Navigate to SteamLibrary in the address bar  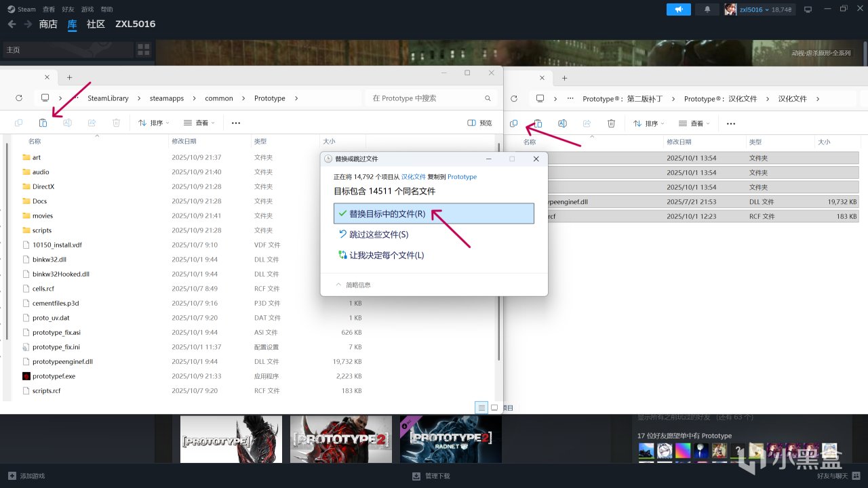pyautogui.click(x=108, y=98)
